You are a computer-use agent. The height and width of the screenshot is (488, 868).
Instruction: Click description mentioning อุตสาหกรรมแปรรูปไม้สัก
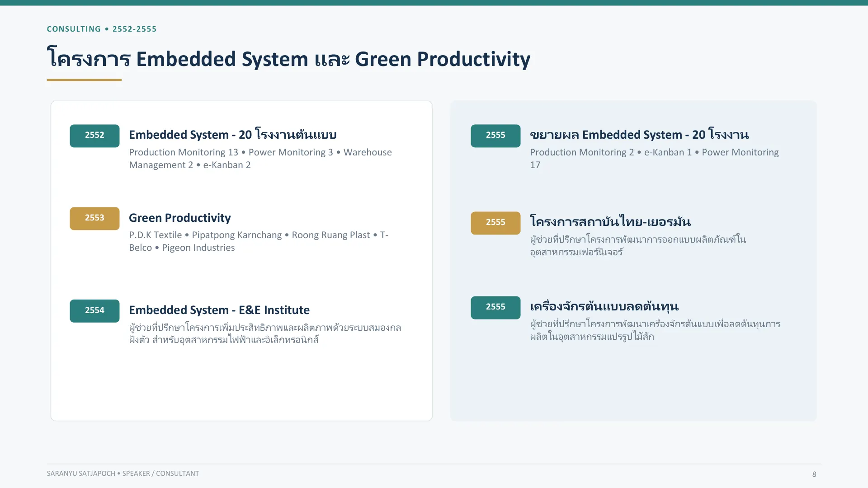click(655, 330)
